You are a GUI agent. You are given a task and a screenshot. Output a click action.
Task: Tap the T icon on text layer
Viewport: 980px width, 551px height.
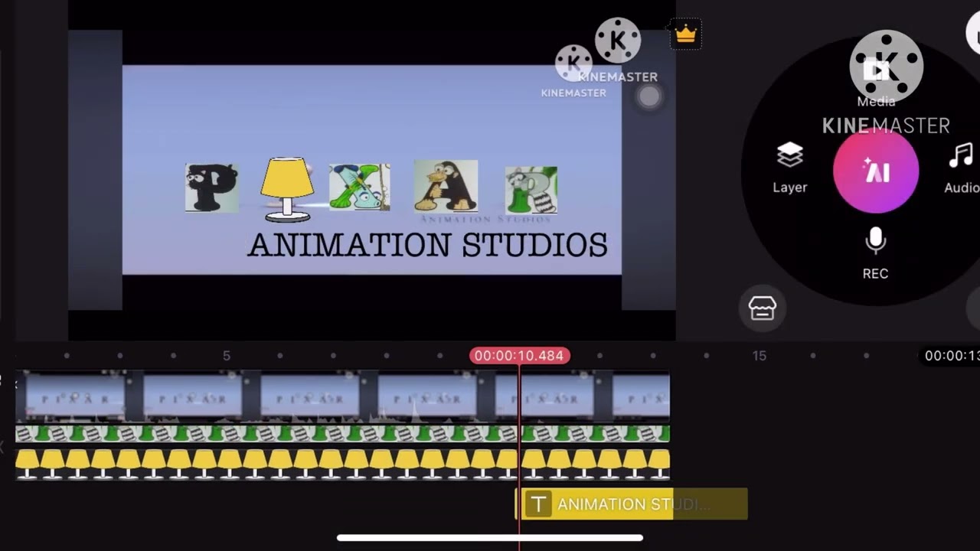click(x=539, y=504)
